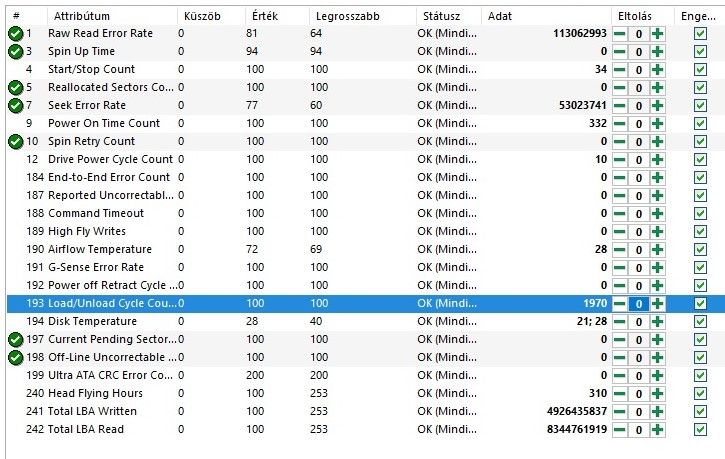Click green check status icon of Raw Read Error Rate
Viewport: 725px width, 459px height.
[15, 33]
